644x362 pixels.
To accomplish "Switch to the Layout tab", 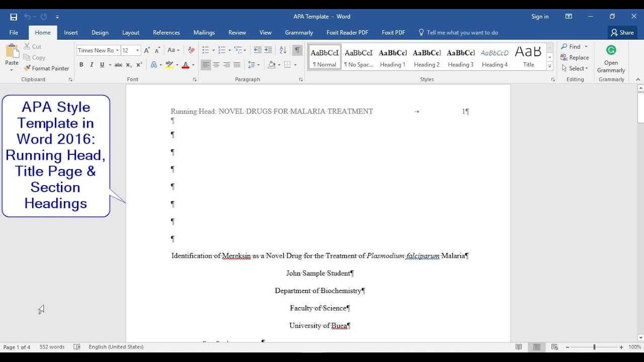I will point(130,33).
